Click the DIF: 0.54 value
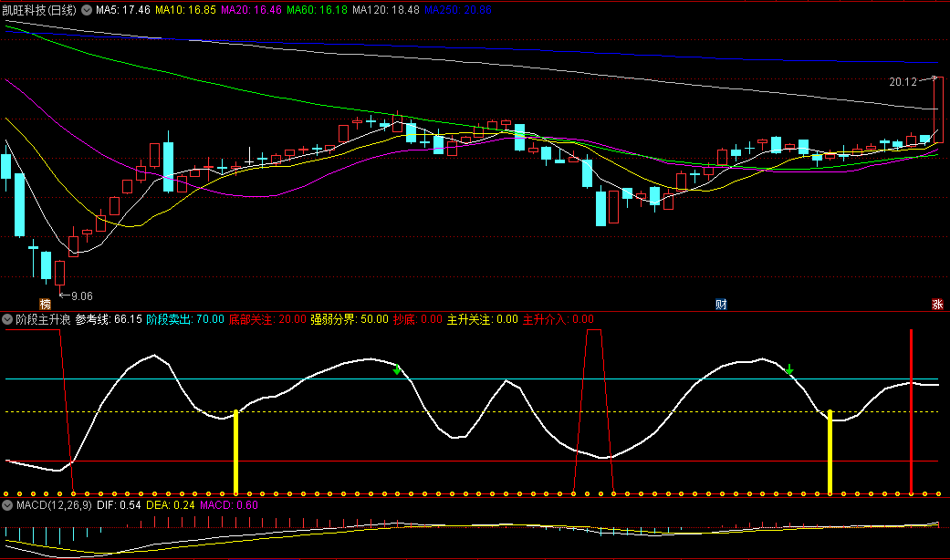Screen dimensions: 950x560 click(119, 505)
